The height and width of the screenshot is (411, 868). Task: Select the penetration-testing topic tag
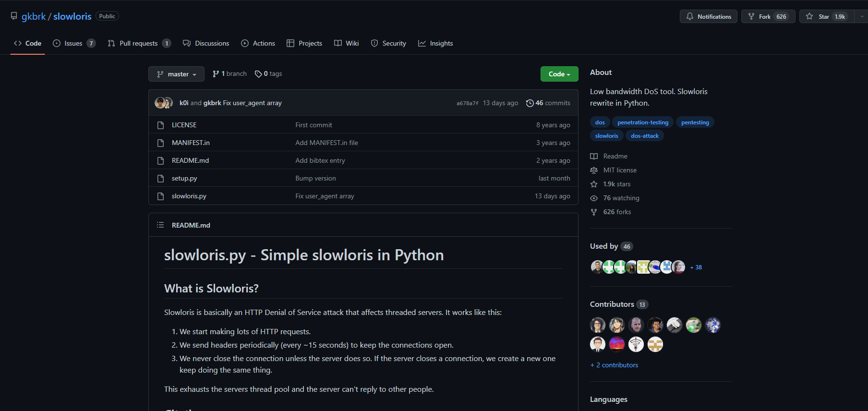(643, 122)
